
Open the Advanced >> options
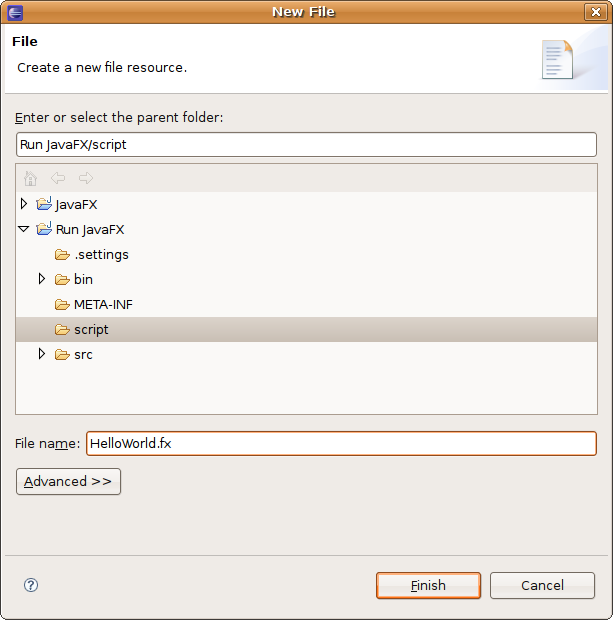coord(68,481)
